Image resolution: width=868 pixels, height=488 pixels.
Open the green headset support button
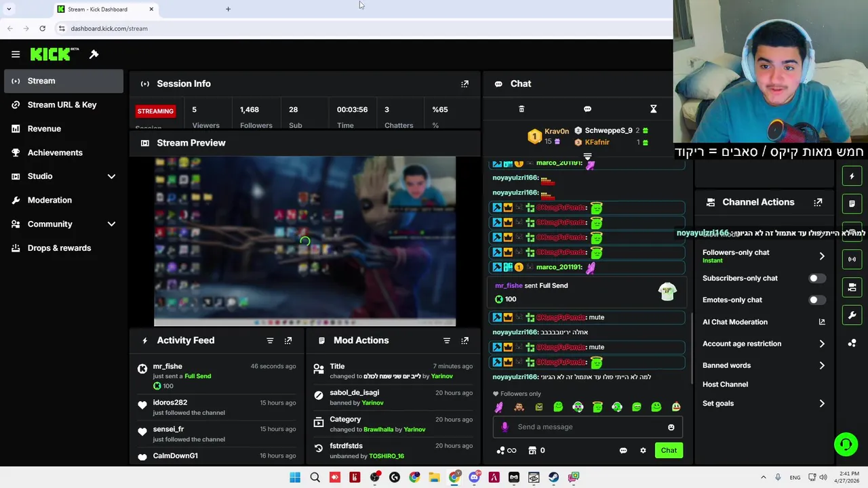tap(846, 445)
